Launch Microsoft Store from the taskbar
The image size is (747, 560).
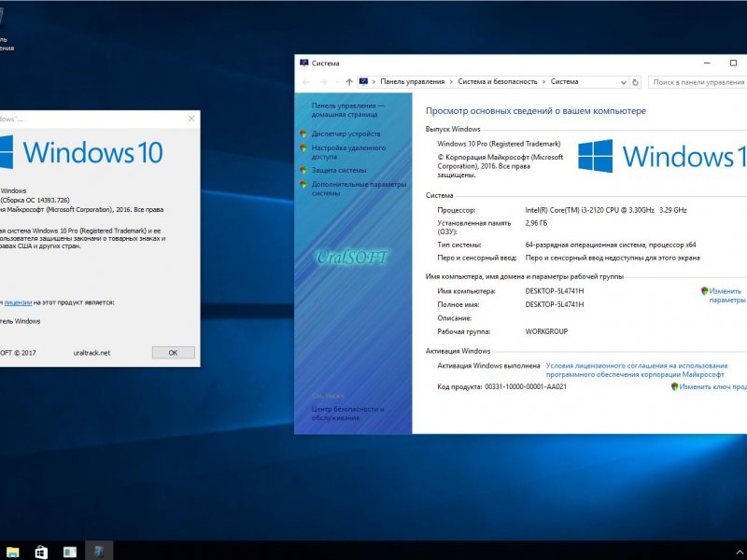tap(41, 552)
